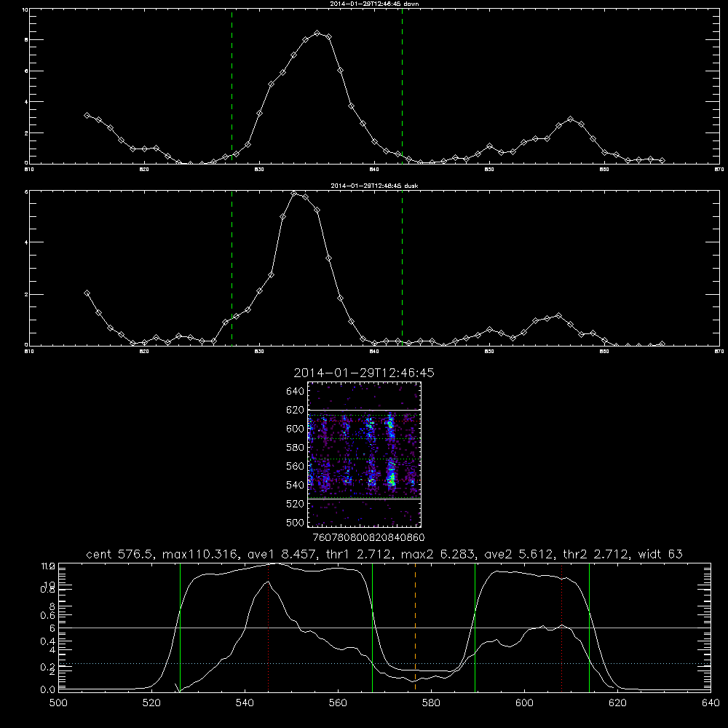Click the dusk plot title text
Image resolution: width=728 pixels, height=728 pixels.
(374, 186)
